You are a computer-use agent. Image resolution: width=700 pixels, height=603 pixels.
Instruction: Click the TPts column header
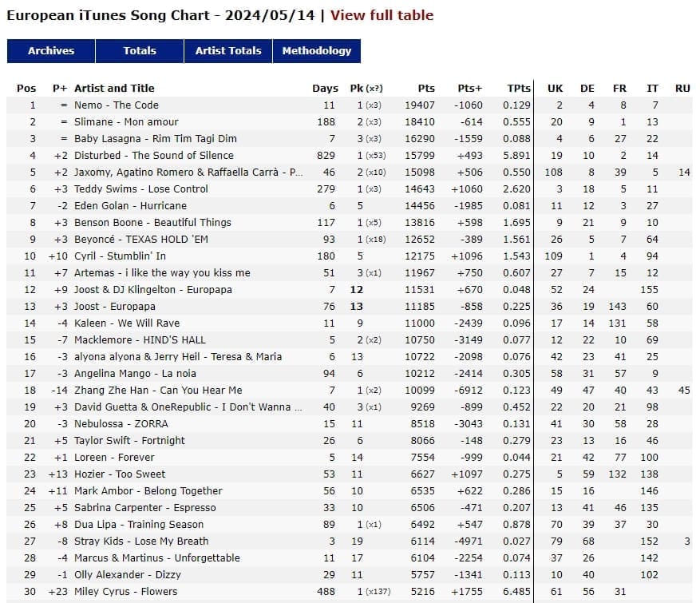pyautogui.click(x=519, y=88)
